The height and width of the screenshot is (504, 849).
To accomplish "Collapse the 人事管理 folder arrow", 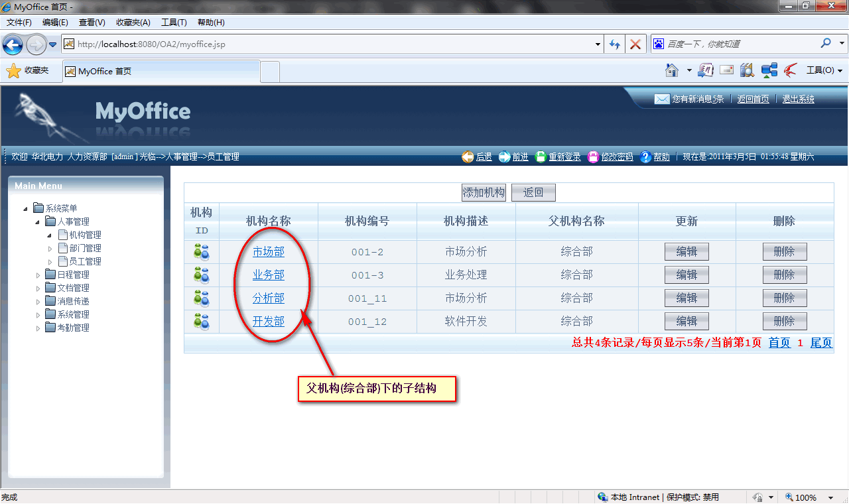I will click(38, 222).
